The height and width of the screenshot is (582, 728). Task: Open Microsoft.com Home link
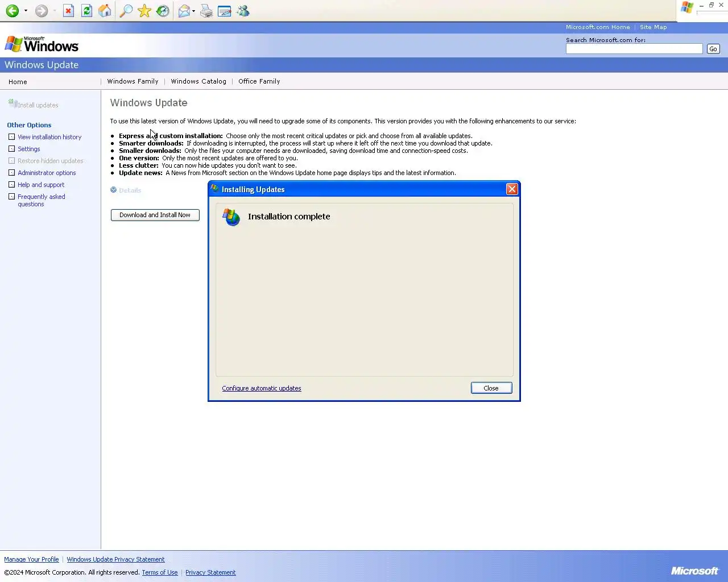[x=598, y=27]
